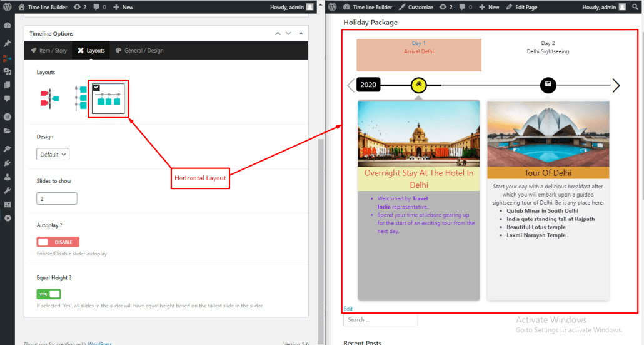Open General / Design tab
The height and width of the screenshot is (345, 644).
click(x=139, y=51)
